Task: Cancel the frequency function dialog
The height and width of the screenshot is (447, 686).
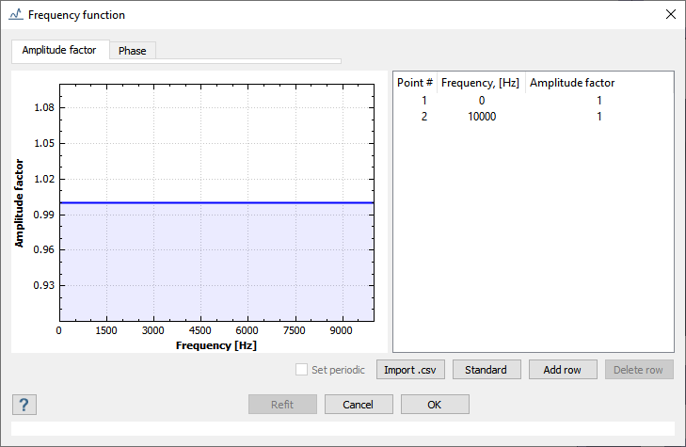Action: point(358,404)
